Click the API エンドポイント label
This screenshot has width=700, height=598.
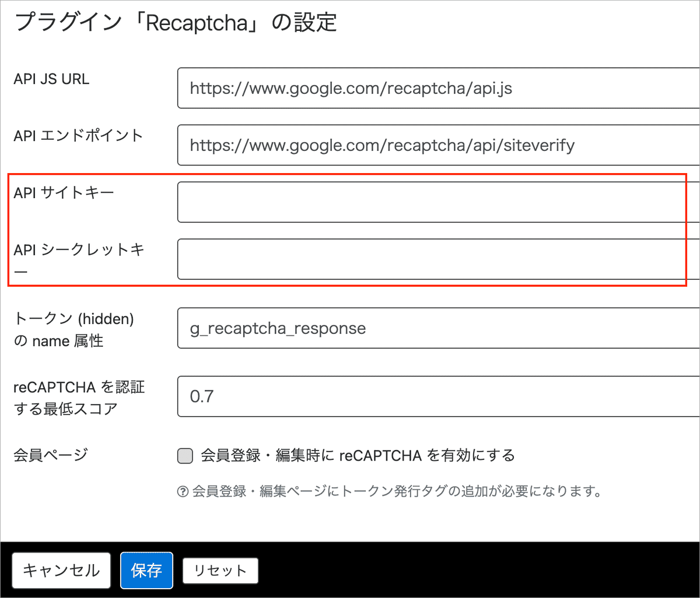[x=78, y=136]
